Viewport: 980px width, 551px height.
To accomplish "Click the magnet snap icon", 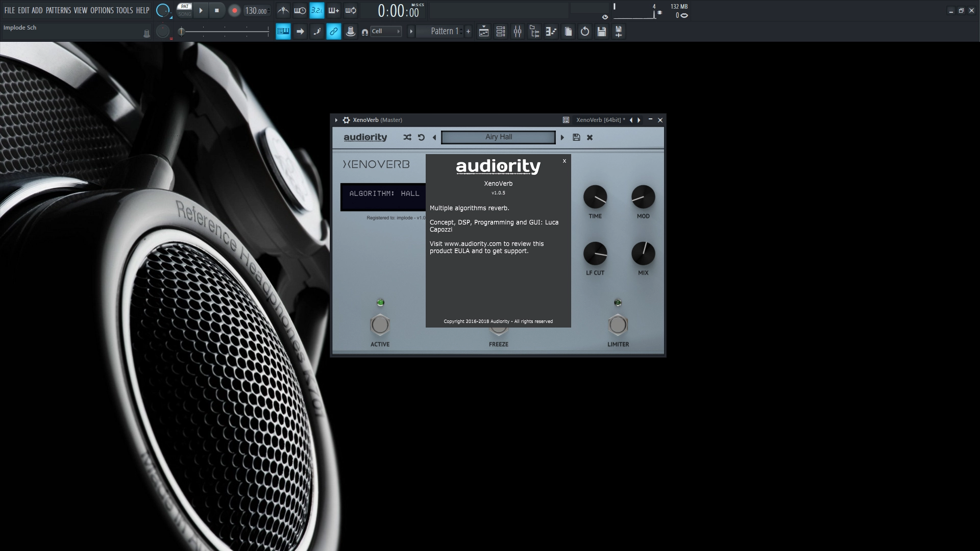I will pos(364,32).
